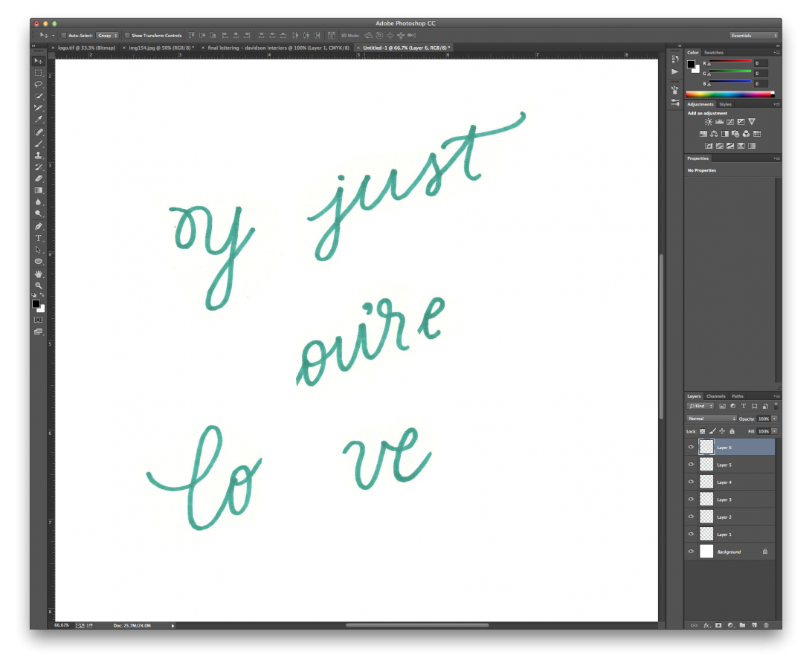Image resolution: width=812 pixels, height=669 pixels.
Task: Select the Hand tool
Action: [x=39, y=274]
